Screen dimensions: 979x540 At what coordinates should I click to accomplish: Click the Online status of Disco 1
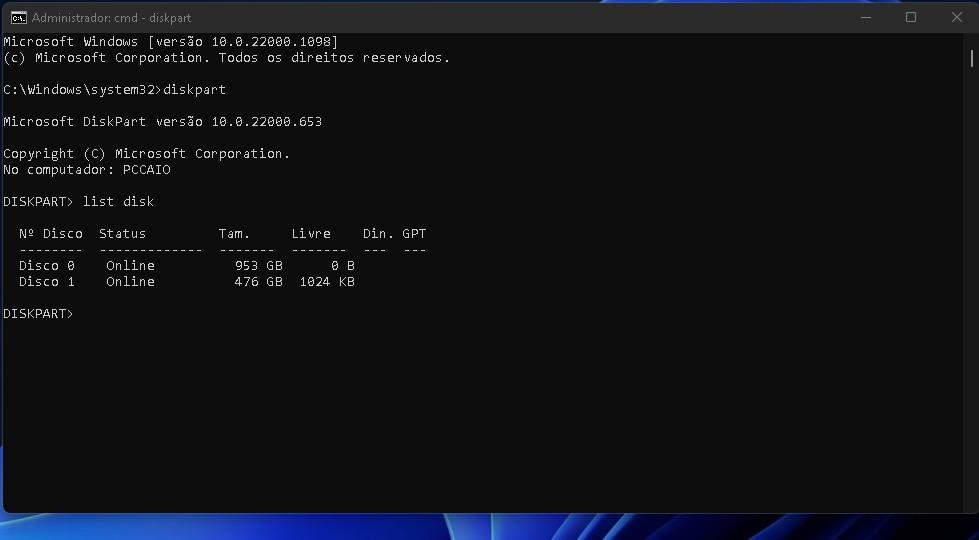[130, 282]
